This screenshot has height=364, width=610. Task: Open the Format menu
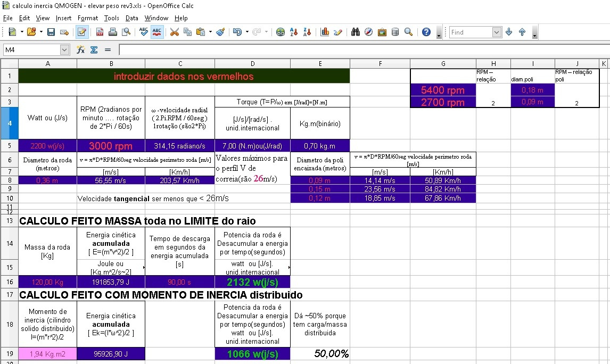coord(88,18)
